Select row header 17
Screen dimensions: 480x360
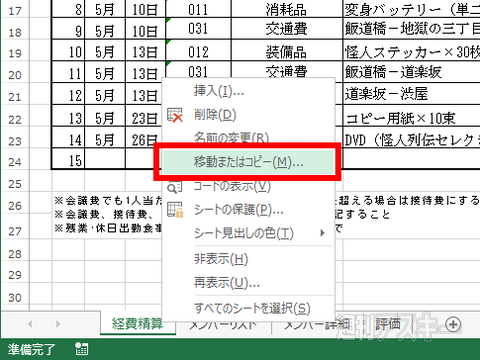tap(15, 10)
